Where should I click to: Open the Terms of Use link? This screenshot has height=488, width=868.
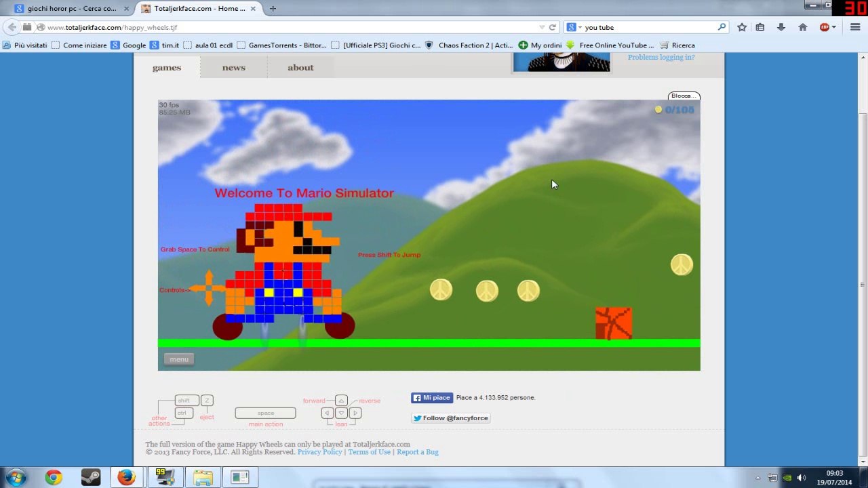point(369,452)
